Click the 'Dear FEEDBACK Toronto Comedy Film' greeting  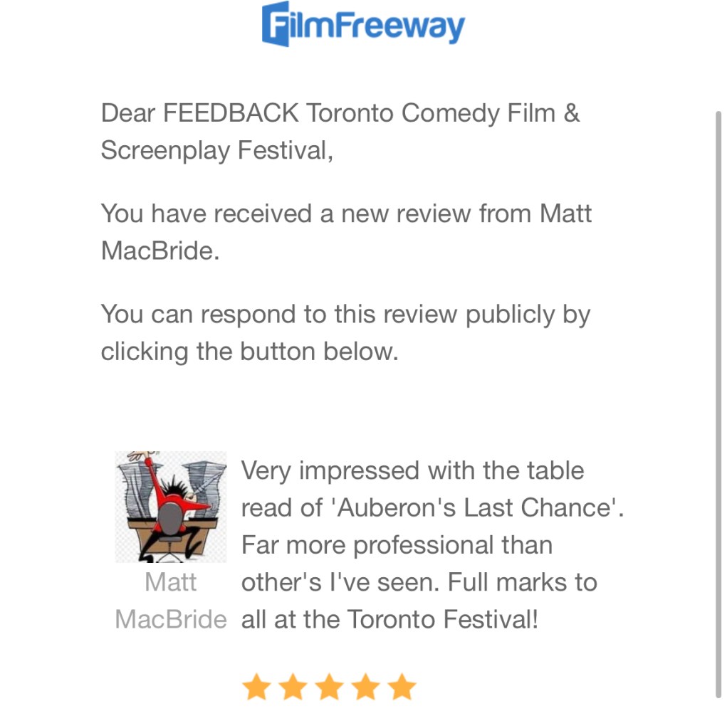340,113
